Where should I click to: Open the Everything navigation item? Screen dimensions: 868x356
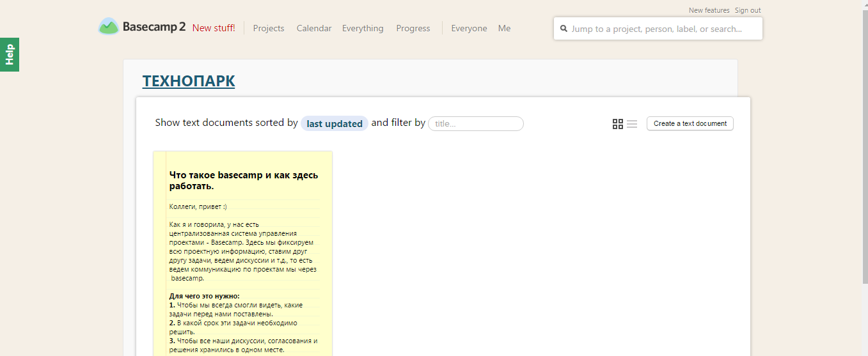pos(363,28)
